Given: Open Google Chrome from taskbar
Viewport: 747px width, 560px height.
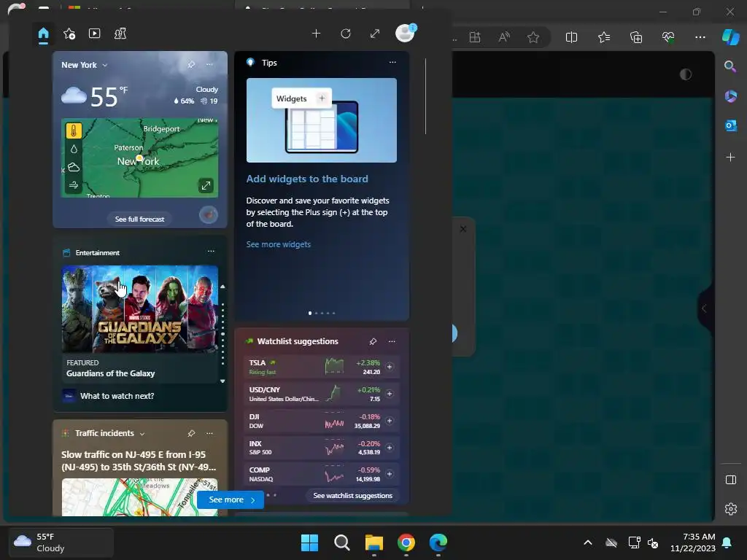Looking at the screenshot, I should (406, 542).
